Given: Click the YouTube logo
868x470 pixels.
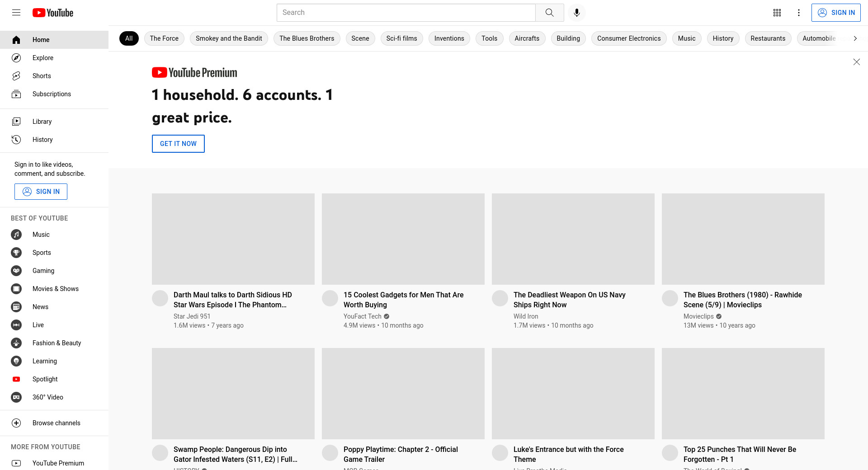Looking at the screenshot, I should click(53, 13).
